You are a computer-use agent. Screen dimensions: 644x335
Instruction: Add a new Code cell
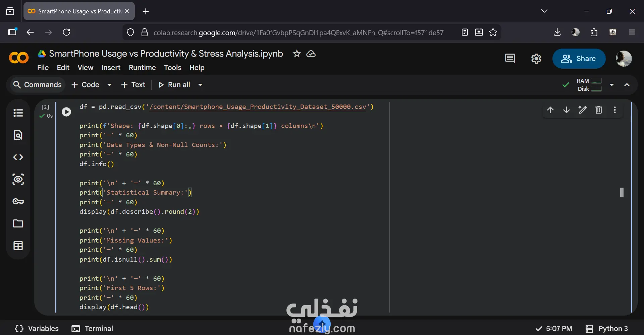[86, 85]
